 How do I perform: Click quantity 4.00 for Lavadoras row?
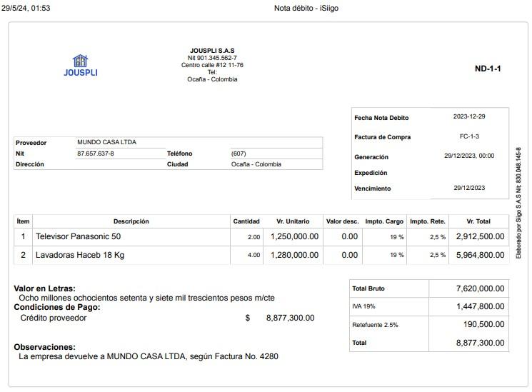pos(254,255)
